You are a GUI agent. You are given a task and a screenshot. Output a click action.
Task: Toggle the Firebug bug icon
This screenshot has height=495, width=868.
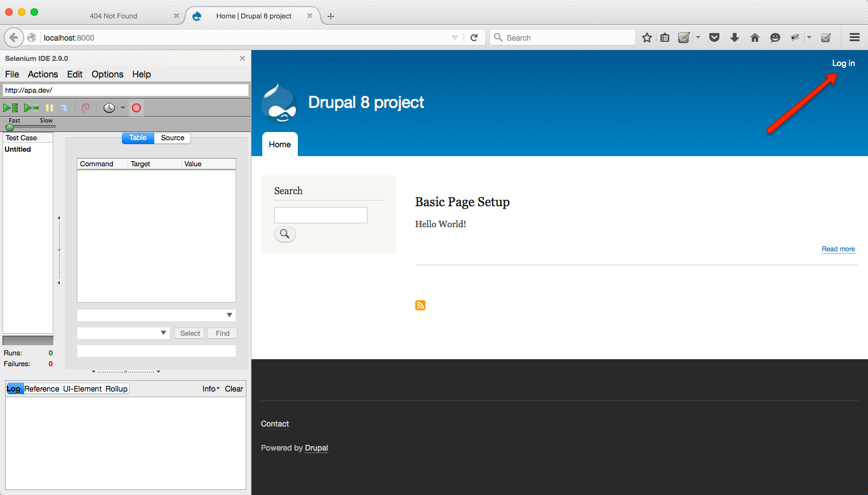(x=795, y=37)
